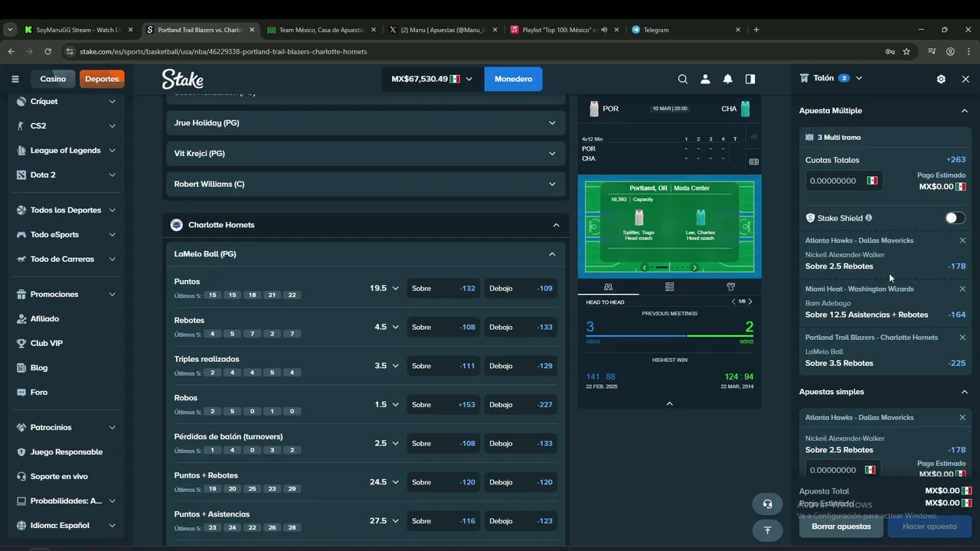Image resolution: width=980 pixels, height=551 pixels.
Task: Switch to the Casino tab
Action: click(x=53, y=79)
